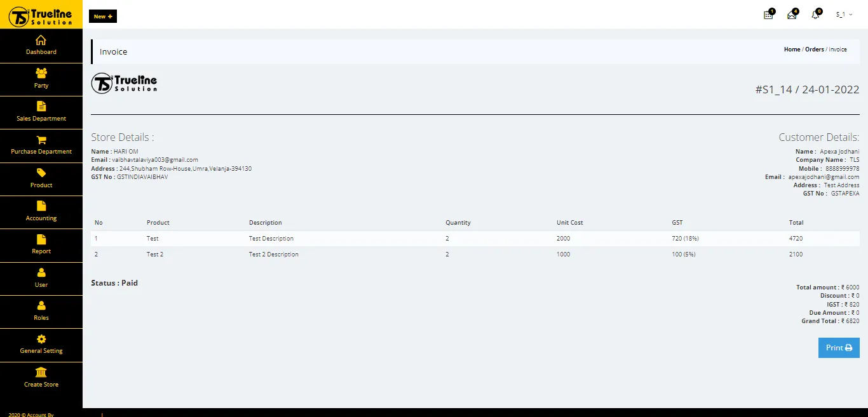Screen dimensions: 868x417
Task: Click the GST value 720 (18%)
Action: coord(686,239)
